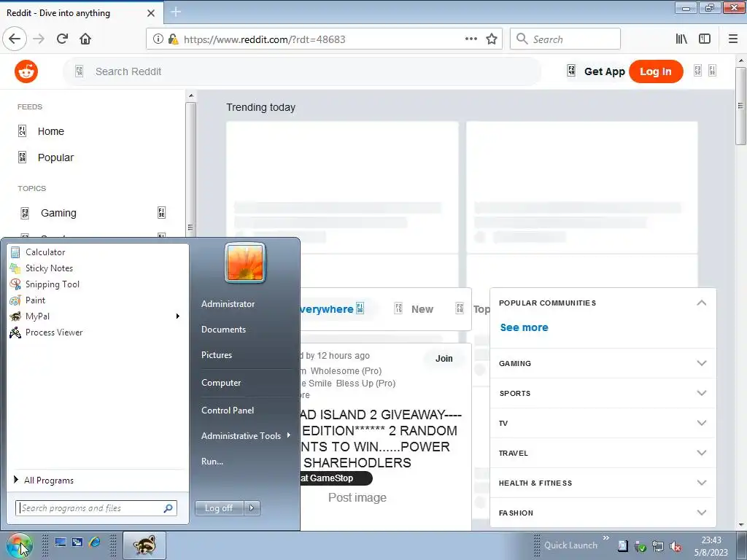
Task: Open the Firefox hamburger menu
Action: [733, 39]
